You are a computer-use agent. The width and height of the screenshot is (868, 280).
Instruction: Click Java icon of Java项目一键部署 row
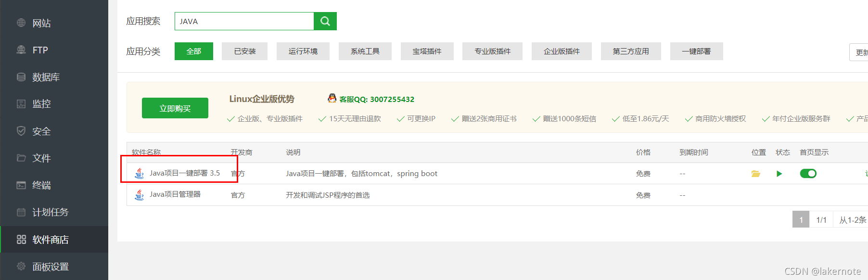(139, 173)
